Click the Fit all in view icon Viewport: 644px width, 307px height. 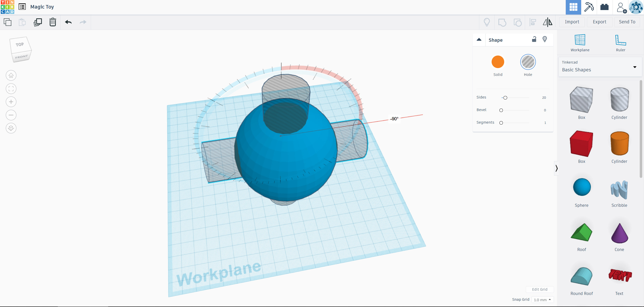tap(11, 89)
